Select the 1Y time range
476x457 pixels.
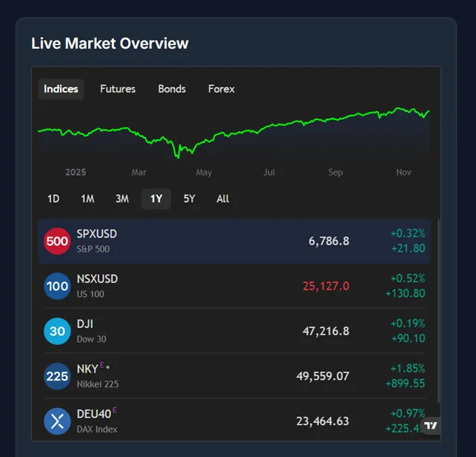pyautogui.click(x=156, y=199)
